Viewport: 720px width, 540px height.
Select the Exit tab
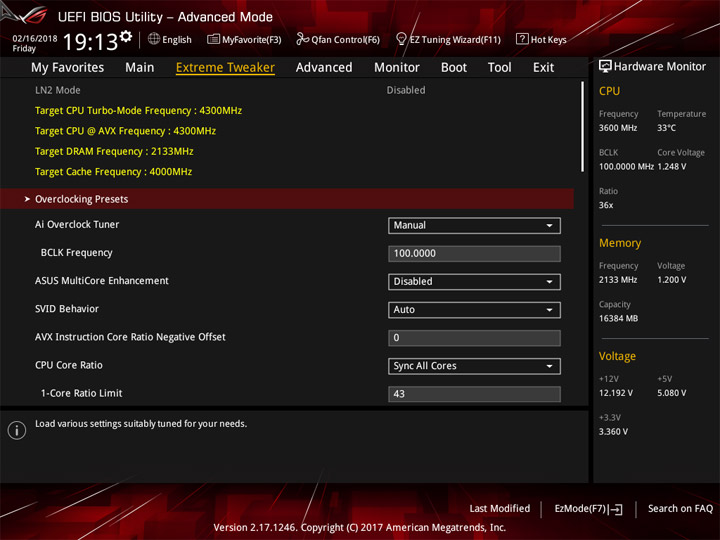[x=543, y=68]
